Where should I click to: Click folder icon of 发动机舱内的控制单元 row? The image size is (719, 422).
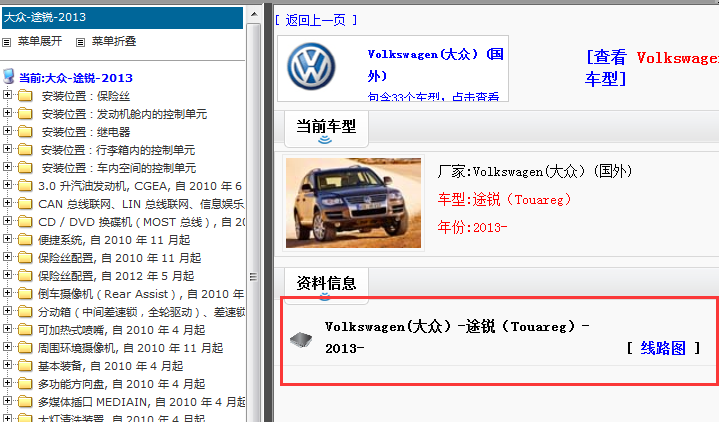pyautogui.click(x=25, y=114)
